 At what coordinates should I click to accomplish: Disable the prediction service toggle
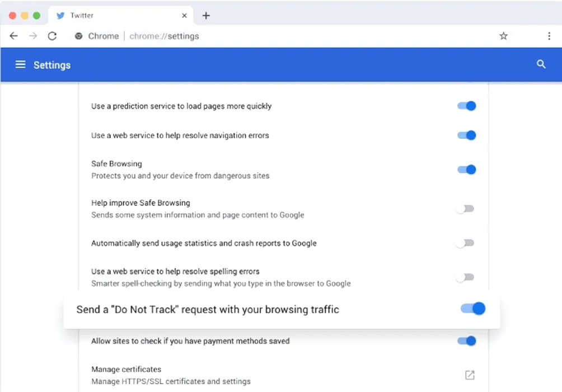pos(466,106)
